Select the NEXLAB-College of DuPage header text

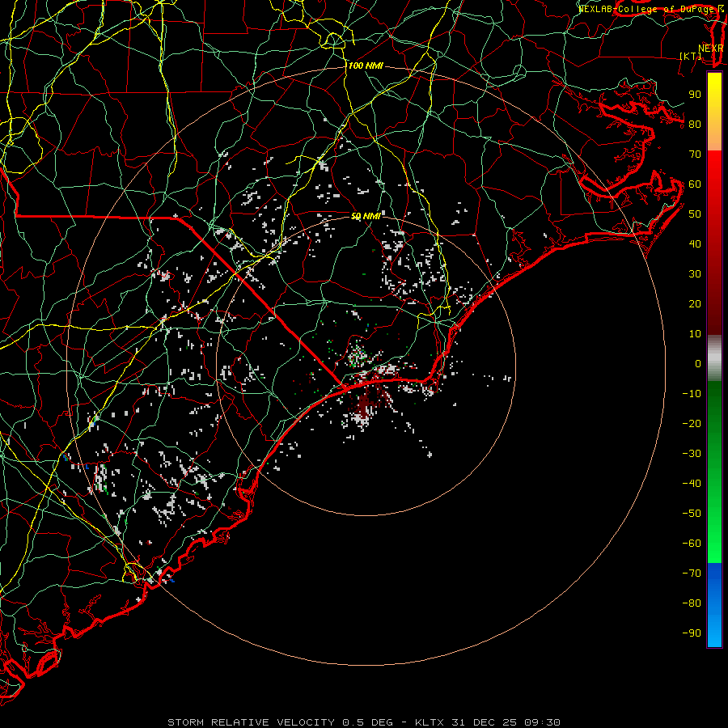646,9
